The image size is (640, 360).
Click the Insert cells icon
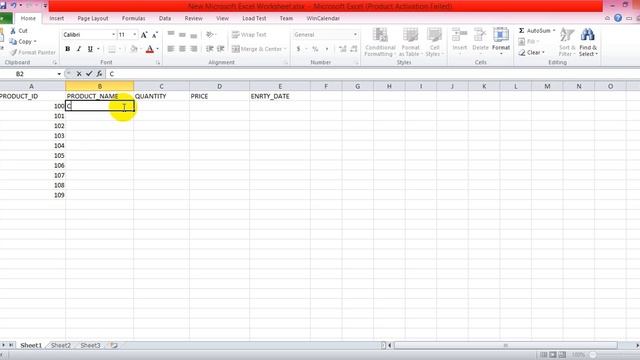click(x=460, y=35)
